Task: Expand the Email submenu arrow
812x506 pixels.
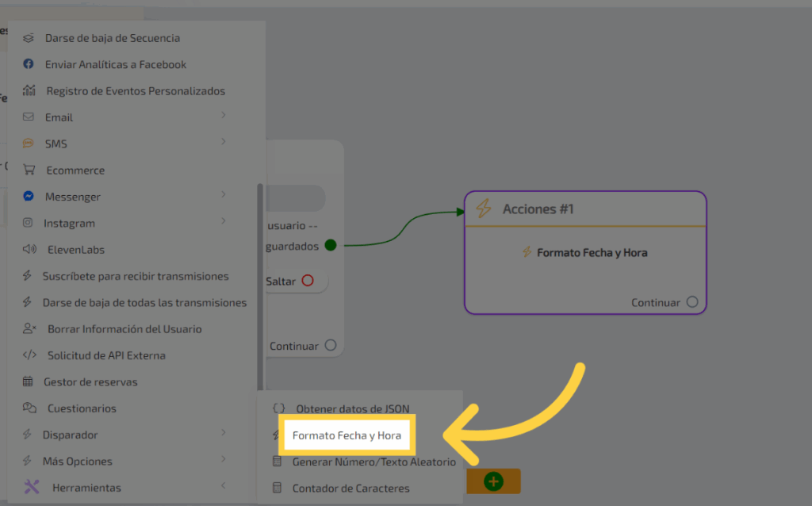Action: pos(224,116)
